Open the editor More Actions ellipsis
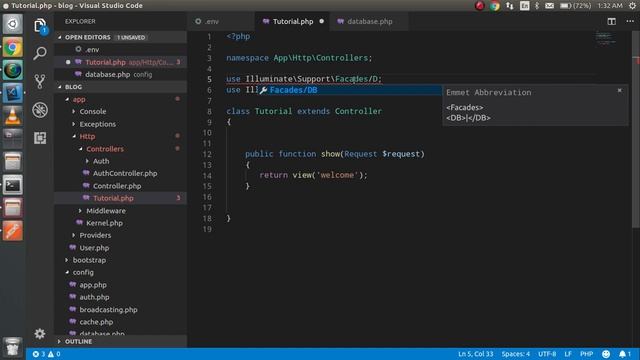 coord(630,21)
